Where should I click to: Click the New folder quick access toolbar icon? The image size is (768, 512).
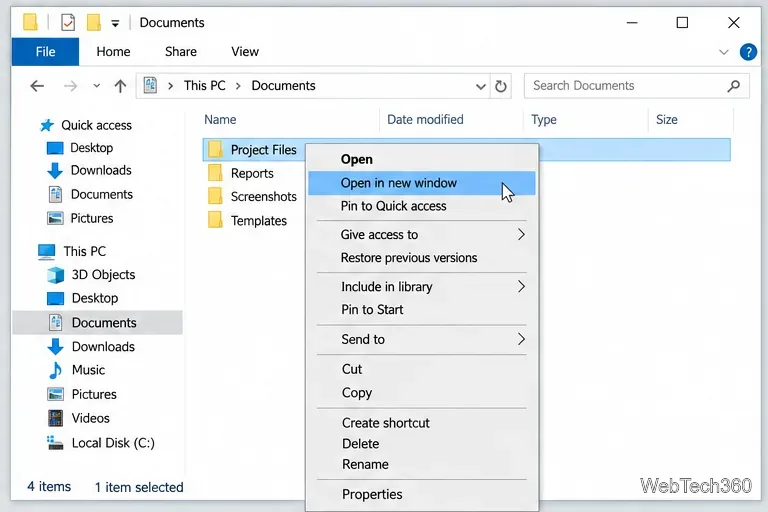point(93,23)
